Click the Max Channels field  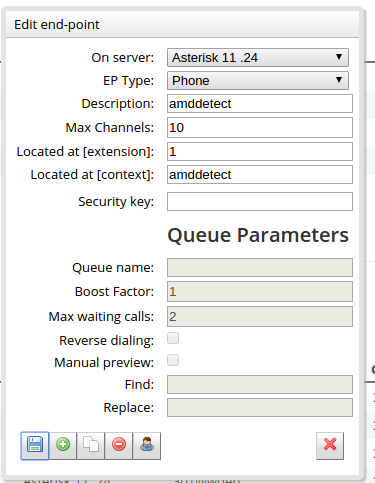coord(260,127)
